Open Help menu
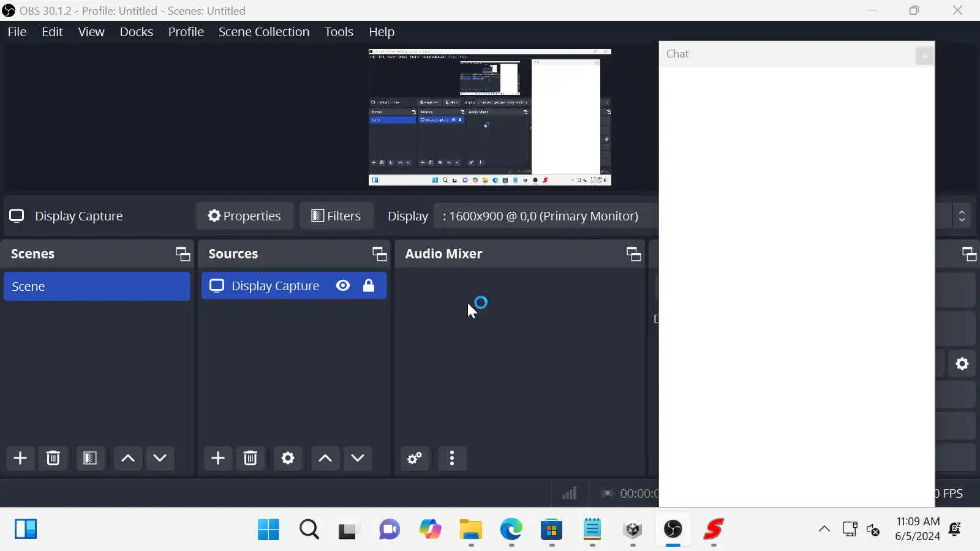 382,32
